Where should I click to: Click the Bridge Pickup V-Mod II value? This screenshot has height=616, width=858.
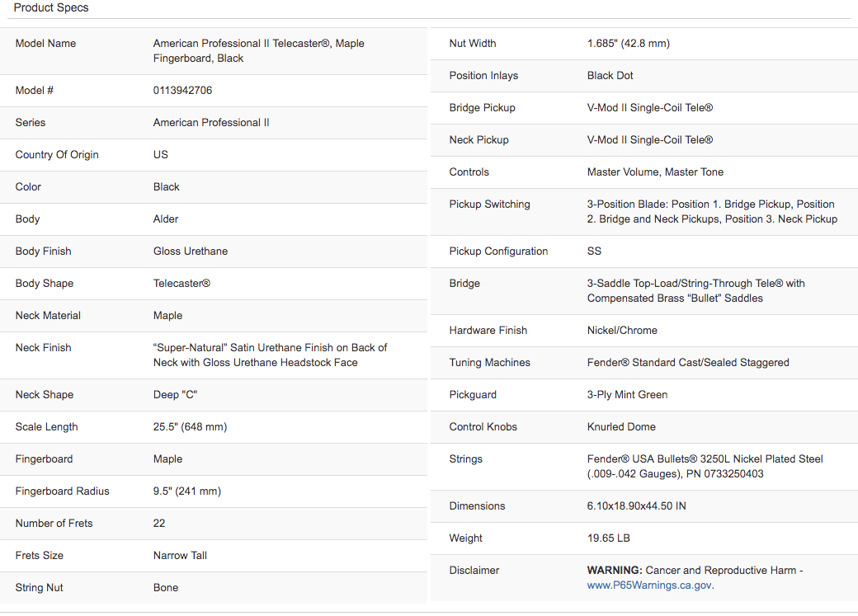(x=650, y=108)
